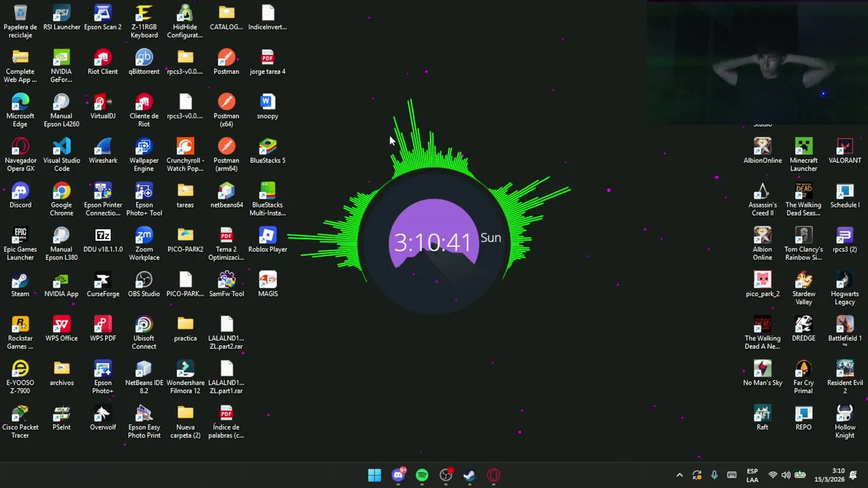Open Discord from the taskbar
The width and height of the screenshot is (868, 488).
[398, 475]
